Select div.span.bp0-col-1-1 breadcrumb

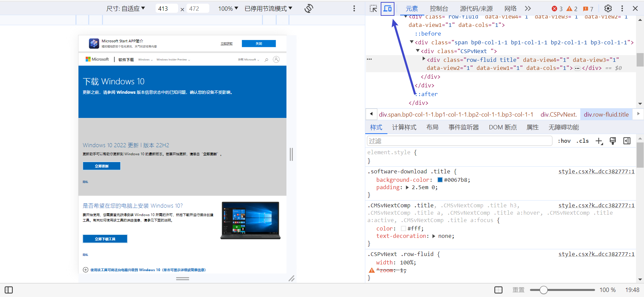(456, 115)
